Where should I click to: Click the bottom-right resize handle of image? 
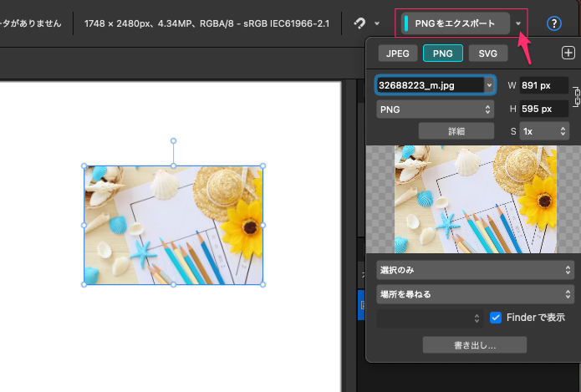pos(262,285)
